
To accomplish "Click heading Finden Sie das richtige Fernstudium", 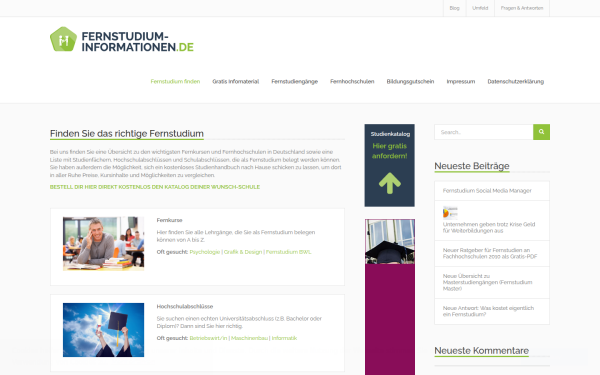I will (127, 134).
